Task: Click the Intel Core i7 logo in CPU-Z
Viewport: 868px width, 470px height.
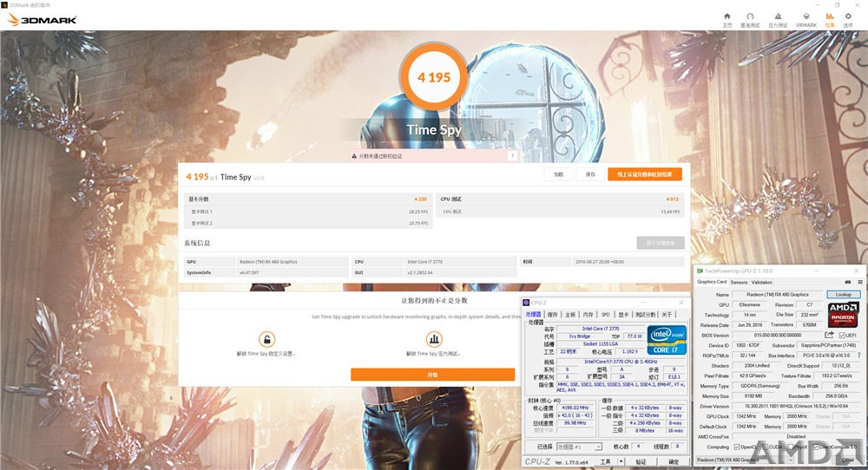Action: tap(667, 340)
